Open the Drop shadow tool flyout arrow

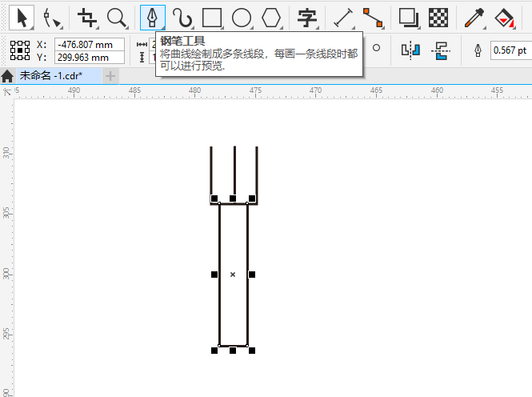[418, 27]
